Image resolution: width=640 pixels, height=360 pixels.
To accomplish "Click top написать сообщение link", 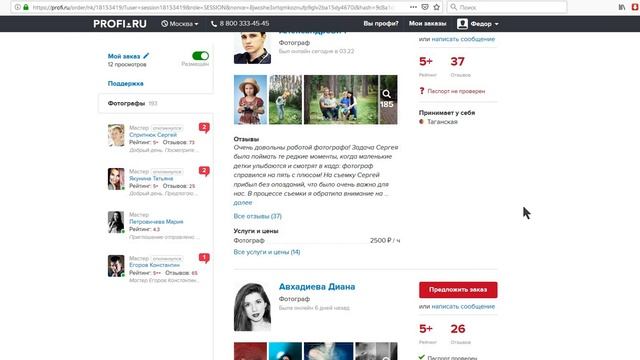I will (463, 39).
